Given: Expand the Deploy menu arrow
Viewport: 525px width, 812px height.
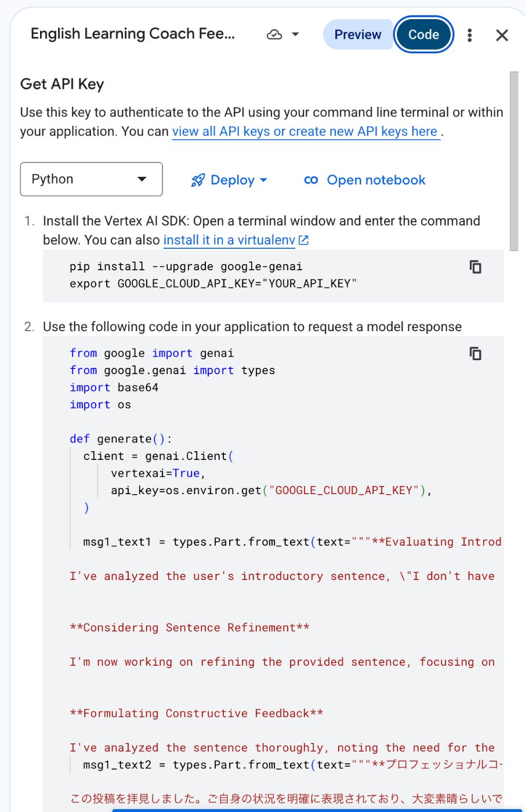Looking at the screenshot, I should (264, 180).
